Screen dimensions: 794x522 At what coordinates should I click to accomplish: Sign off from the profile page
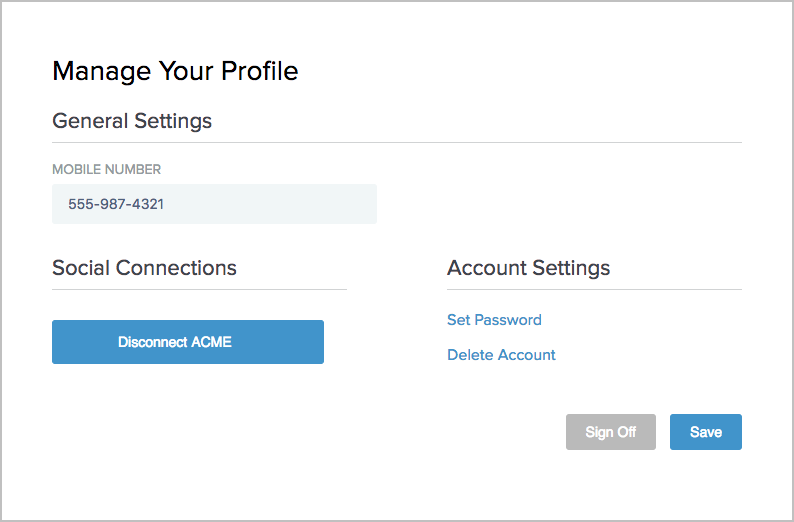610,432
